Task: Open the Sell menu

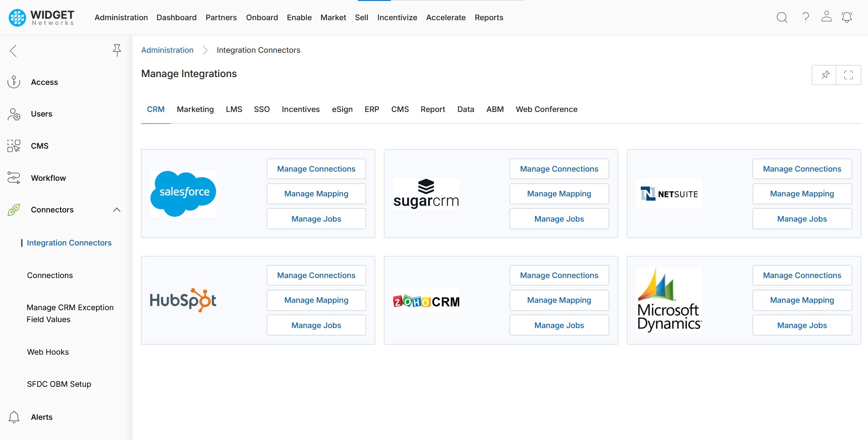Action: 361,17
